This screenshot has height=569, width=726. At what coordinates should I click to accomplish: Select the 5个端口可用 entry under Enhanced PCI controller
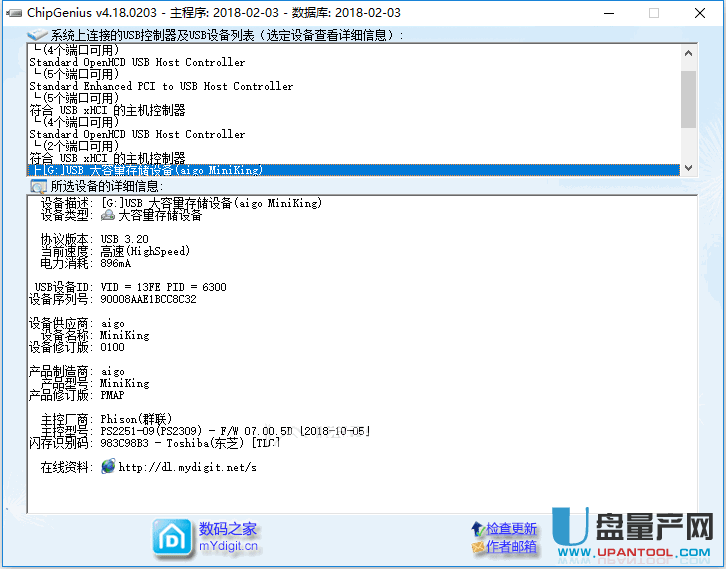coord(78,98)
